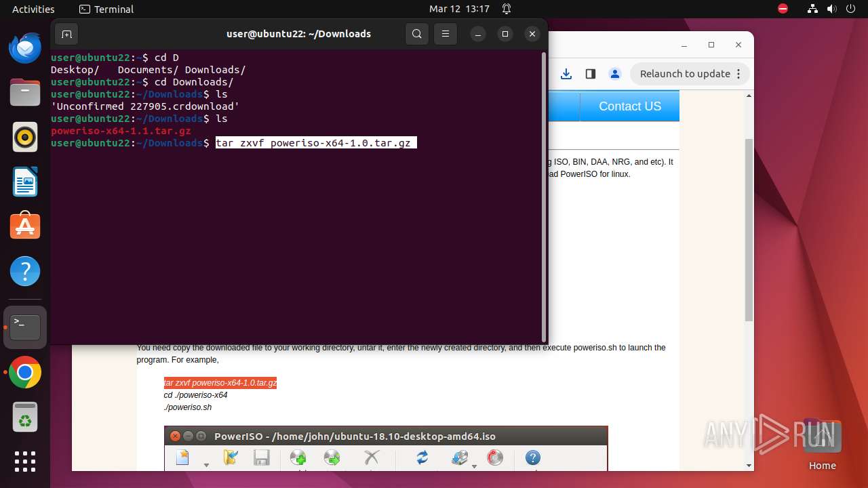
Task: Click the Open file icon in PowerISO screenshot
Action: click(x=231, y=458)
